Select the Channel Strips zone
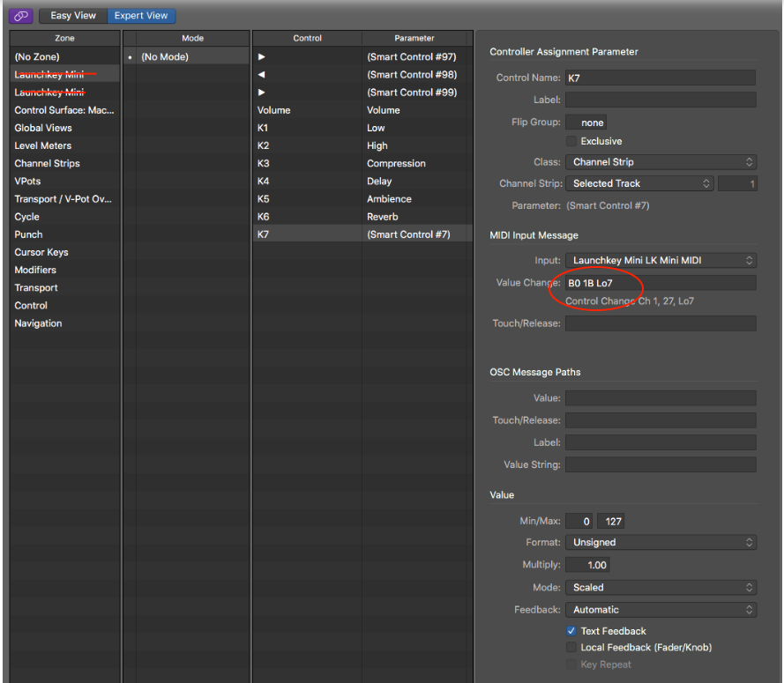 pyautogui.click(x=65, y=163)
